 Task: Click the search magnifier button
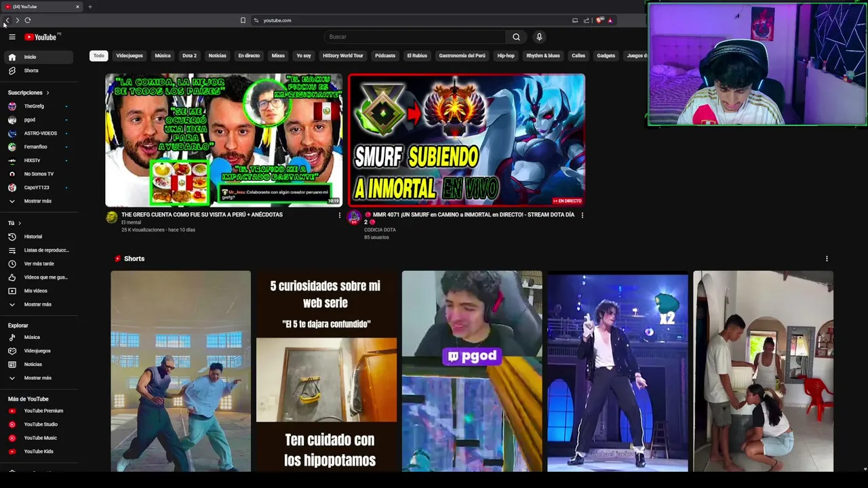click(516, 37)
